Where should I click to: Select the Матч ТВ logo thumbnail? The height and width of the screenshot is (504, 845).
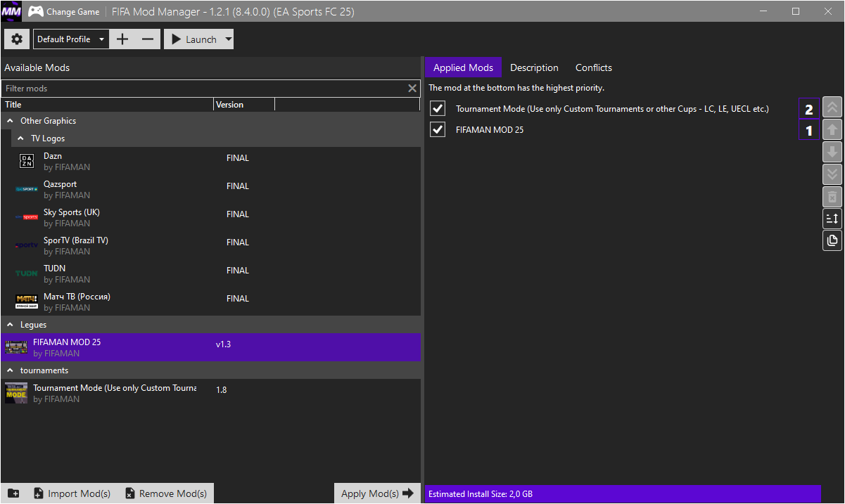click(x=26, y=302)
